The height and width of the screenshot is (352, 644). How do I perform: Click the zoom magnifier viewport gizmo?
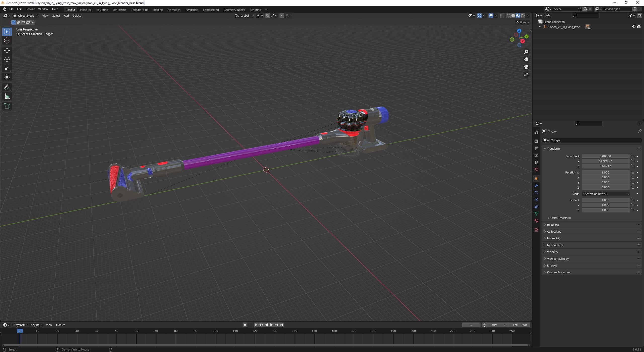pyautogui.click(x=526, y=52)
